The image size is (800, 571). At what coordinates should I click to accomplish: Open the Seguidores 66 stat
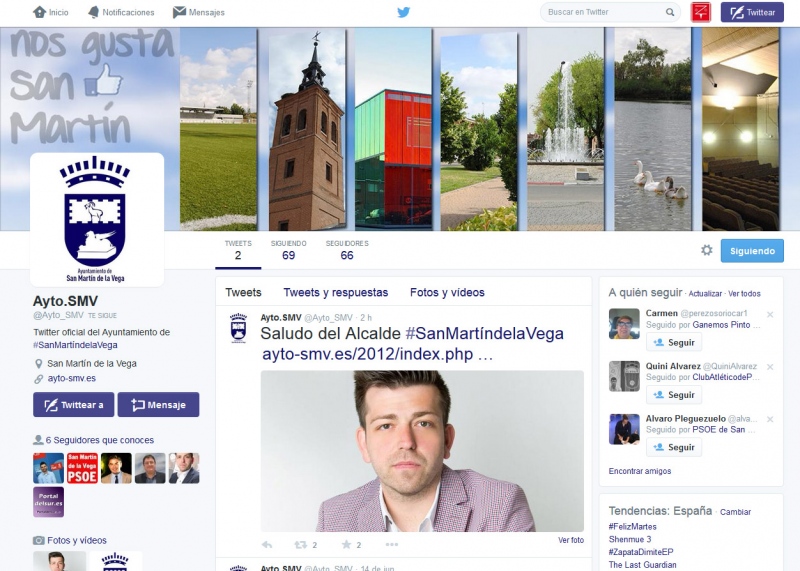coord(347,251)
